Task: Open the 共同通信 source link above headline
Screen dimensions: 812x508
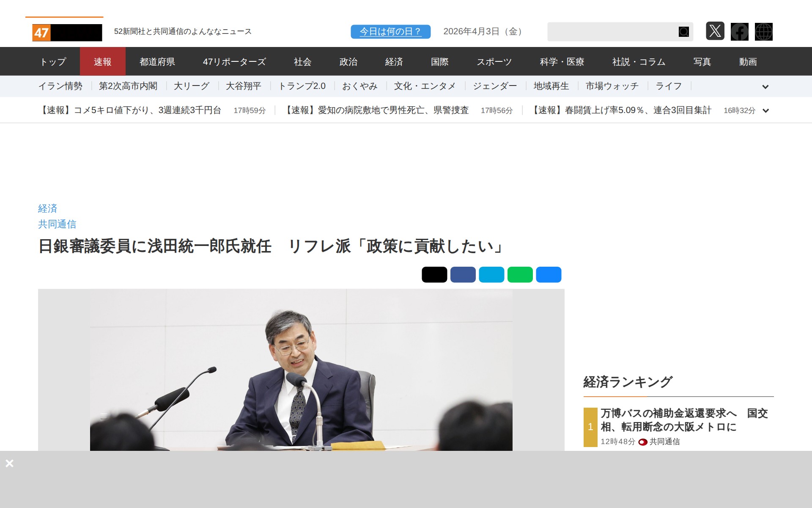Action: (57, 224)
